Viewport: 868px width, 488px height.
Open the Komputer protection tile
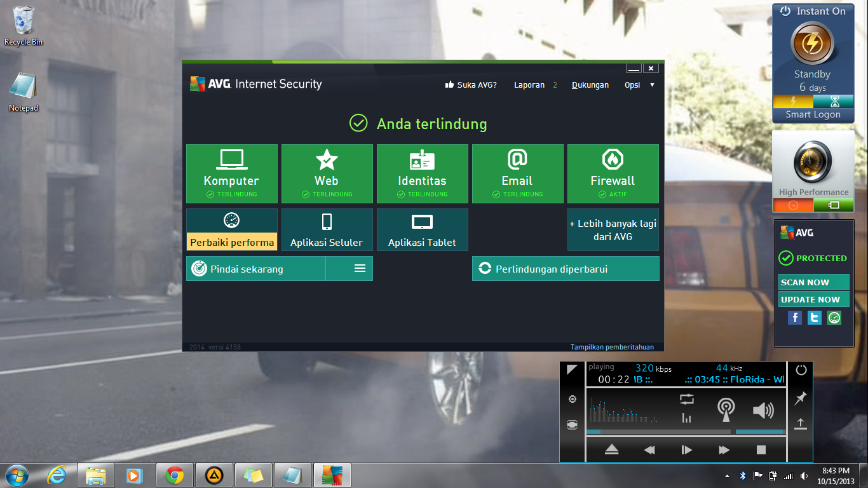(232, 173)
